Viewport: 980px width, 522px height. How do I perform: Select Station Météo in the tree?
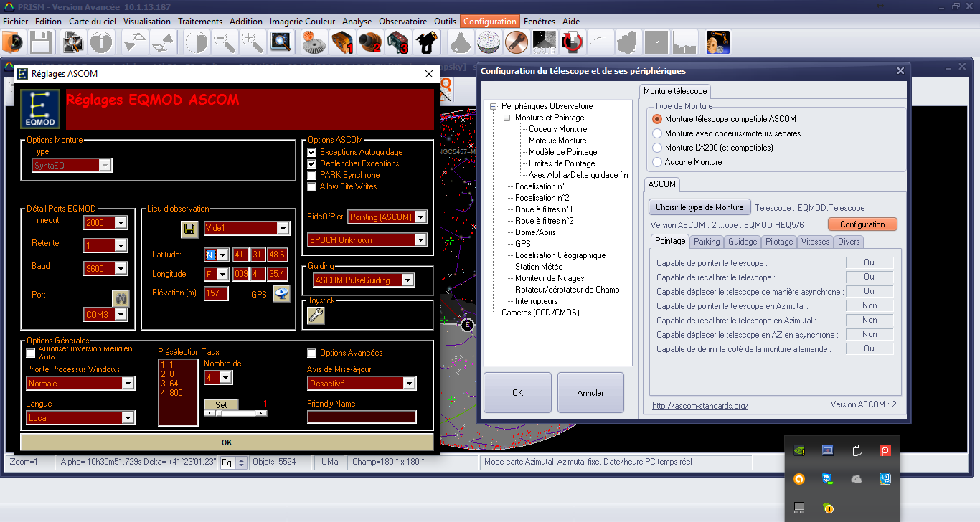539,267
